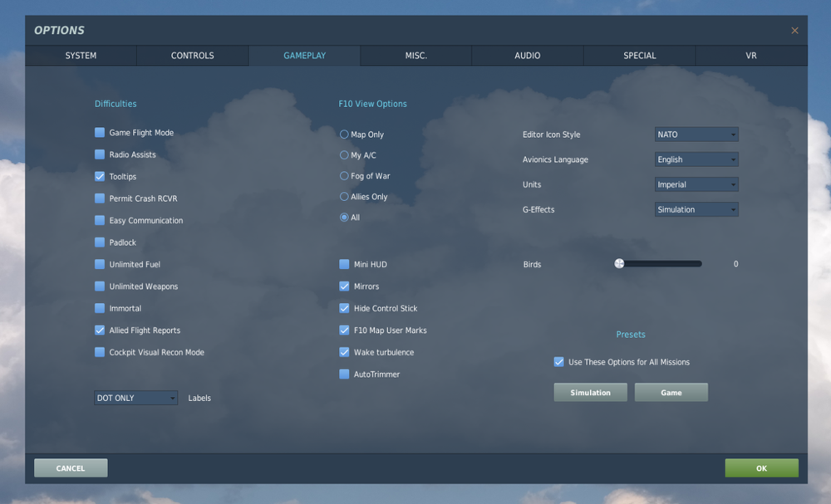This screenshot has width=831, height=504.
Task: Uncheck Use These Options for All Missions
Action: click(558, 361)
